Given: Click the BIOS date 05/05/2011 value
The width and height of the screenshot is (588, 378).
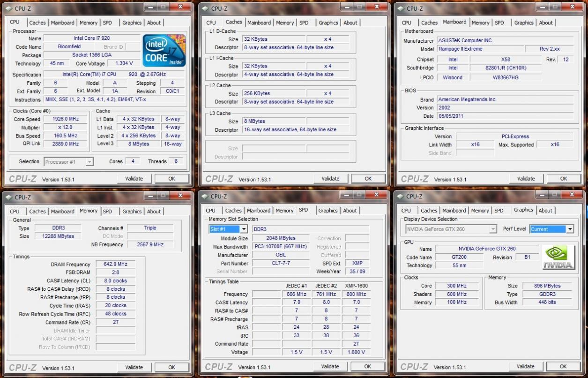Looking at the screenshot, I should 505,116.
